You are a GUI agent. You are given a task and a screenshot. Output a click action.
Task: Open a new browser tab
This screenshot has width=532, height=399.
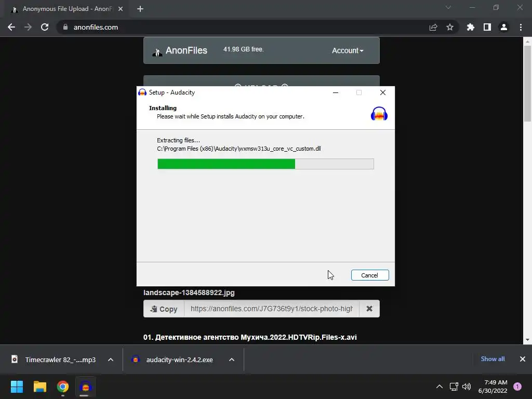point(140,9)
